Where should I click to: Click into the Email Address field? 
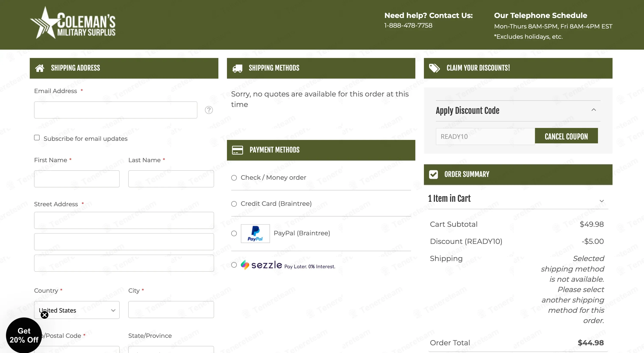115,110
